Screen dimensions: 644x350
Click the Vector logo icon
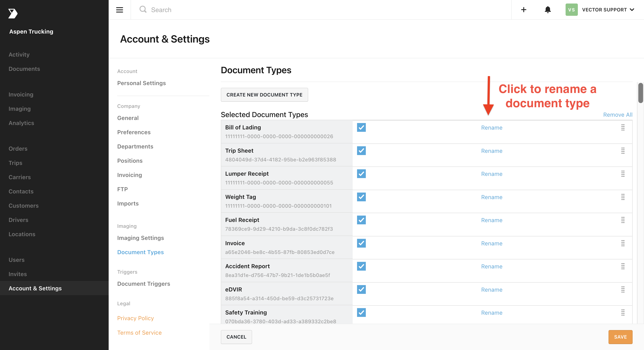(x=13, y=13)
